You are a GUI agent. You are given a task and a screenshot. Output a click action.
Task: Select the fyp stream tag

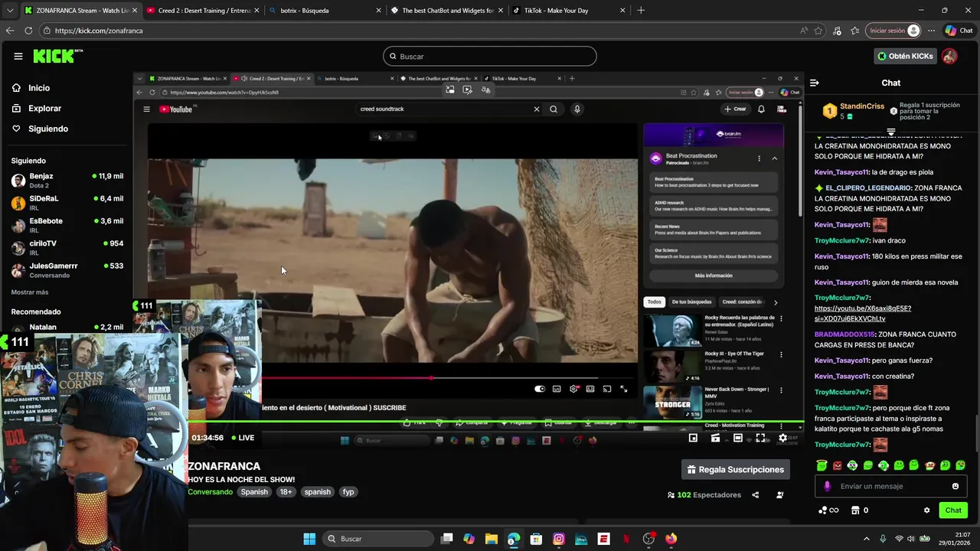tap(348, 492)
